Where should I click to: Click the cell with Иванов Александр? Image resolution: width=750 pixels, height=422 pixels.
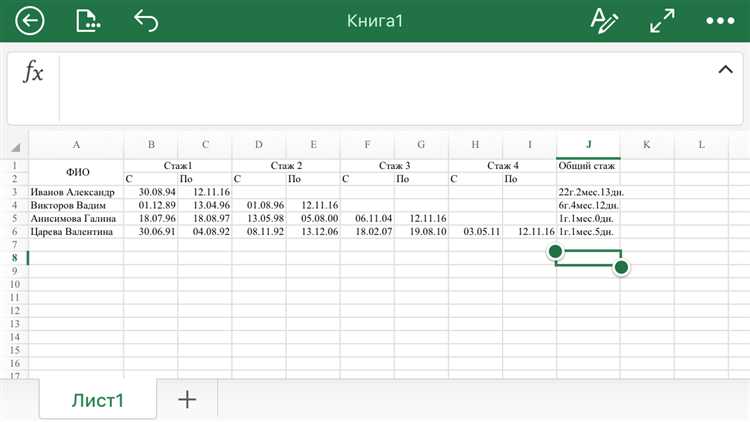coord(76,192)
